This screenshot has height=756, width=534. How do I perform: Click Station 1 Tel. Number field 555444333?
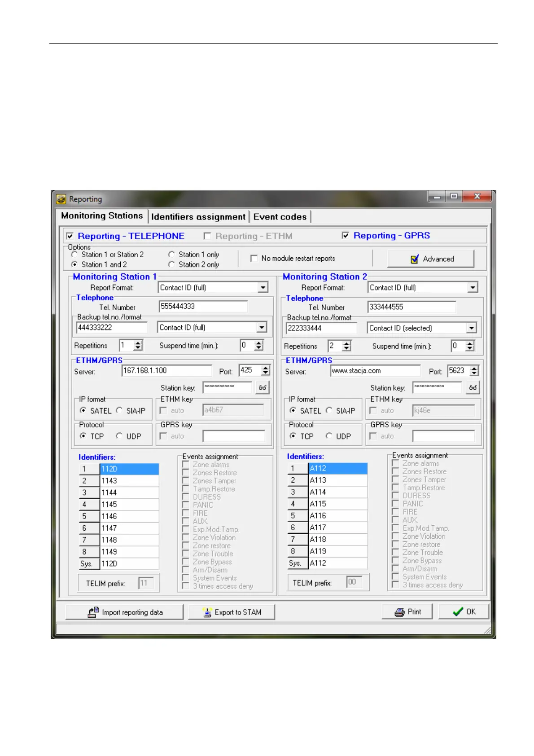203,307
